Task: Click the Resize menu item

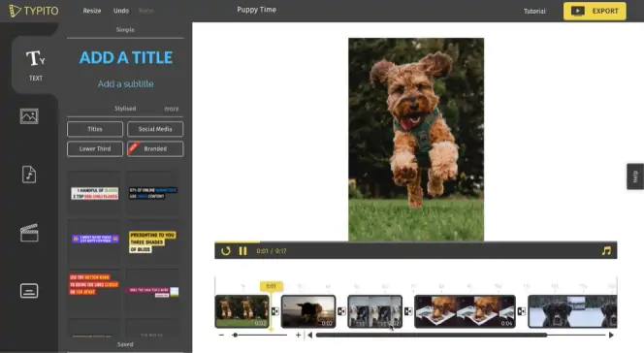Action: (92, 11)
